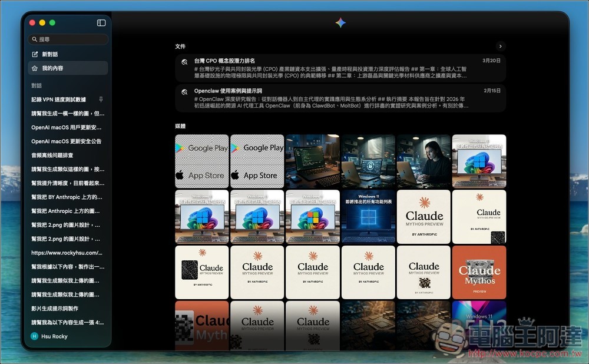Open the blue Windows 11 即將推出的所有功能列表 thumbnail

[x=368, y=217]
